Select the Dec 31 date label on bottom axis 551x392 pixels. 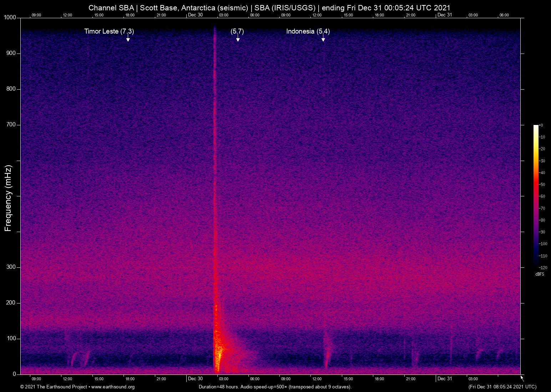point(444,379)
